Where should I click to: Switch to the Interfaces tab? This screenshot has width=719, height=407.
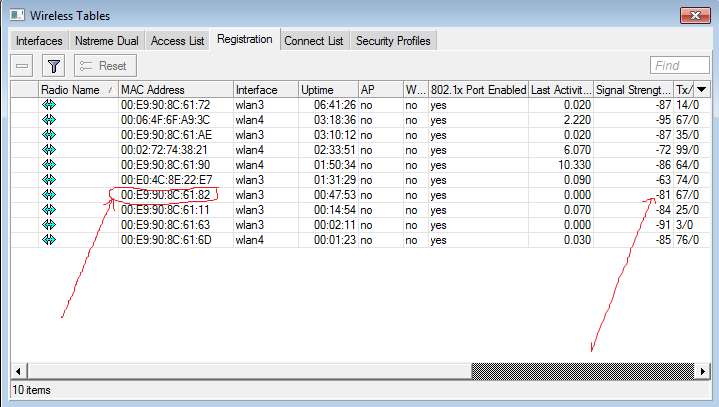click(x=39, y=41)
